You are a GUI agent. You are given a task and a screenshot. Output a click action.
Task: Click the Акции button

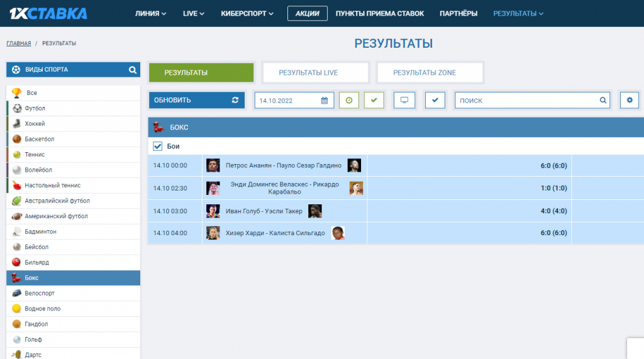308,13
